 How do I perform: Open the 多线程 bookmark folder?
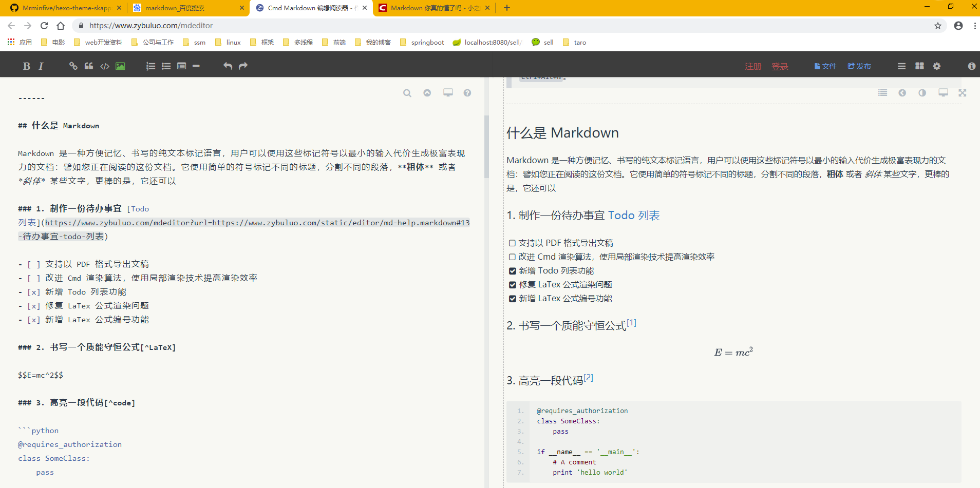point(297,42)
